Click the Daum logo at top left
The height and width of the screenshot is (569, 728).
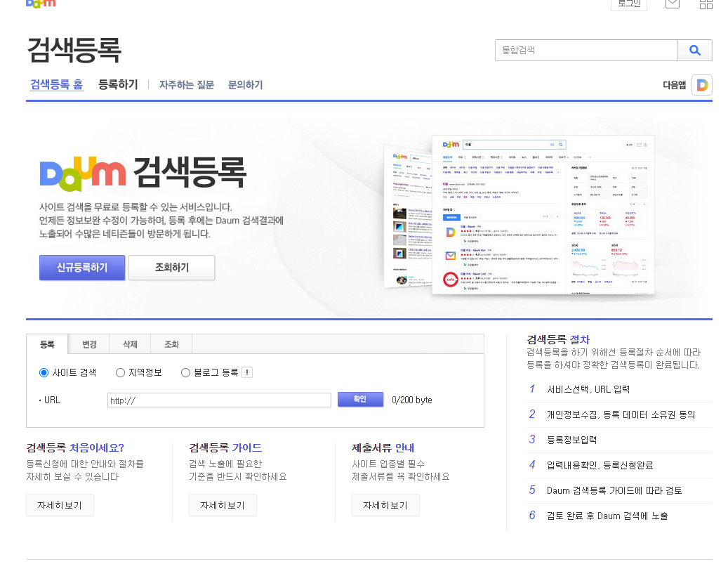tap(41, 4)
